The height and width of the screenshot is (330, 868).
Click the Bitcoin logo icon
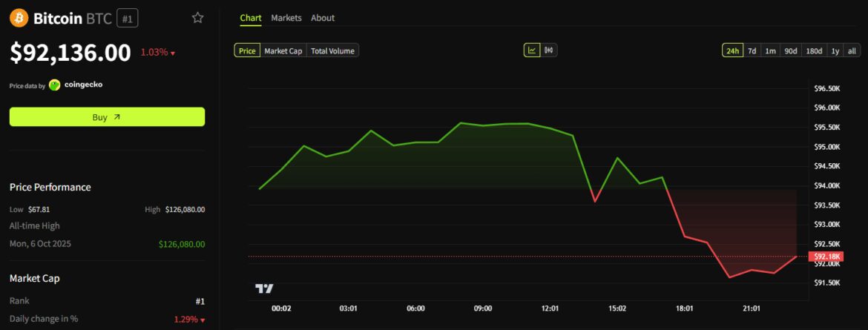[x=19, y=18]
